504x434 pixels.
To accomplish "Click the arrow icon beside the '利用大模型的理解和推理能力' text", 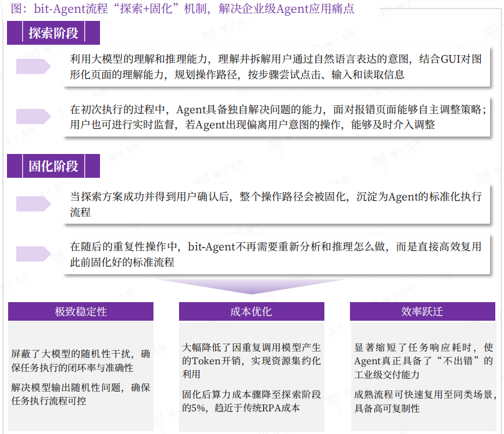I will 34,67.
